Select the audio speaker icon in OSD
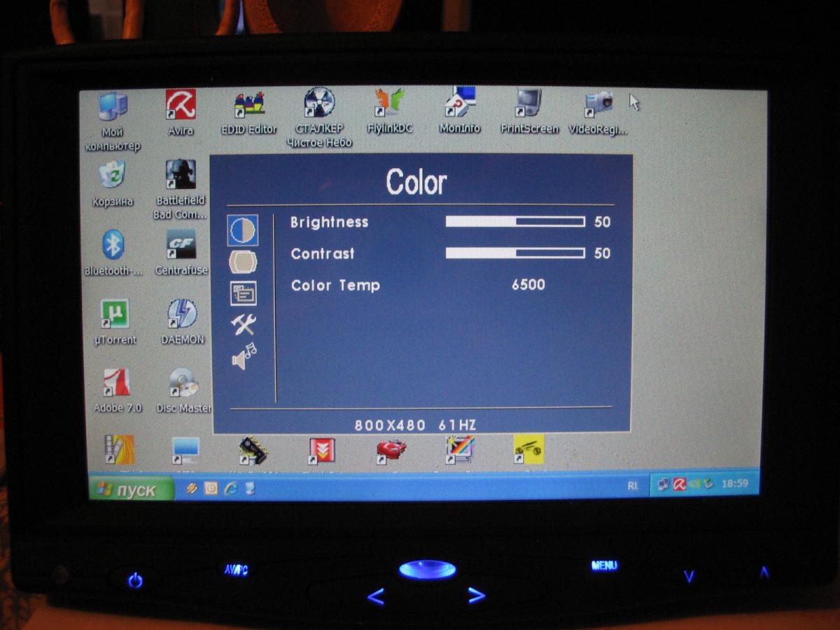The height and width of the screenshot is (630, 840). (x=244, y=357)
